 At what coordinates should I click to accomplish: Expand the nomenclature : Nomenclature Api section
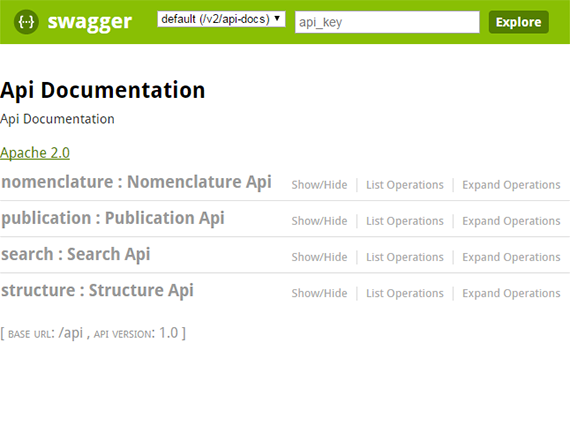click(136, 182)
